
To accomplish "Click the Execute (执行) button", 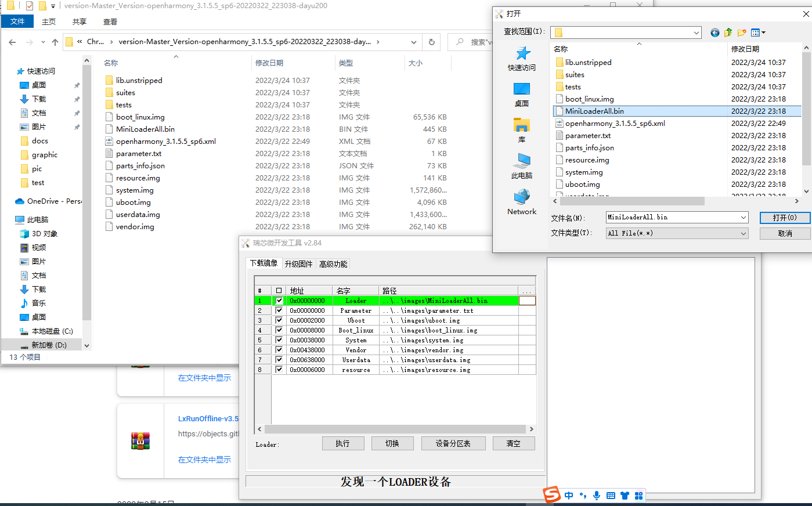I will tap(343, 443).
